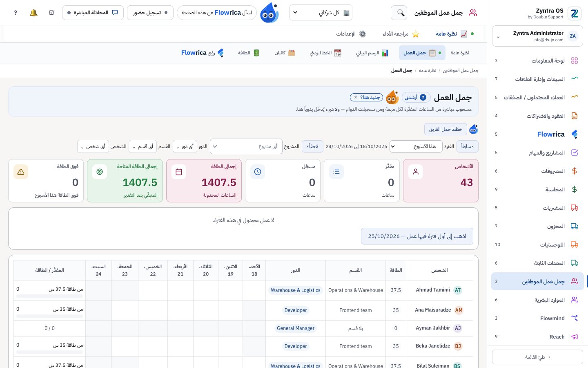Collapse the sidebar with طيّ القائمة
This screenshot has width=588, height=368.
click(537, 357)
